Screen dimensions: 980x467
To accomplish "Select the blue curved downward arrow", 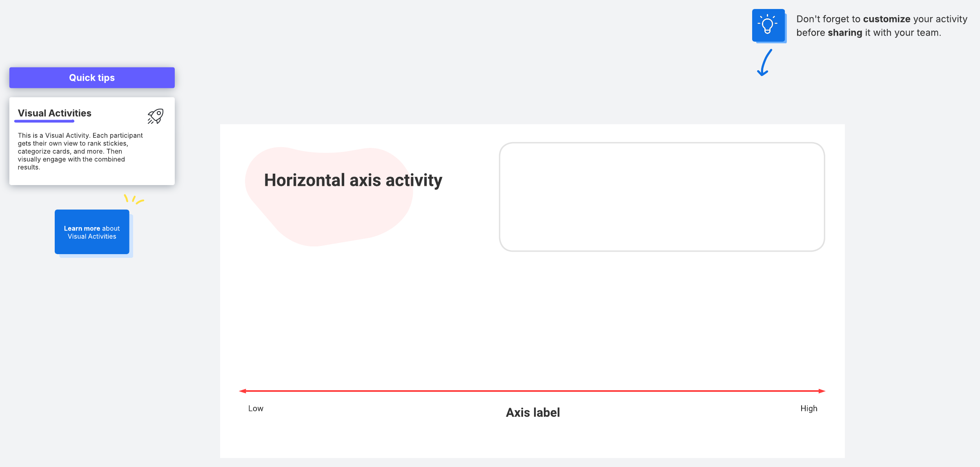I will [764, 63].
